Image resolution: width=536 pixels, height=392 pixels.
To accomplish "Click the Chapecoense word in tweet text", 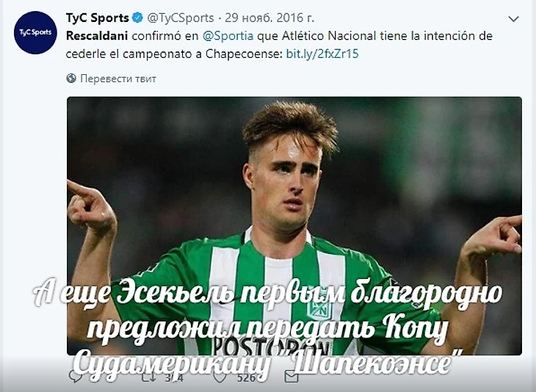I will (x=244, y=54).
